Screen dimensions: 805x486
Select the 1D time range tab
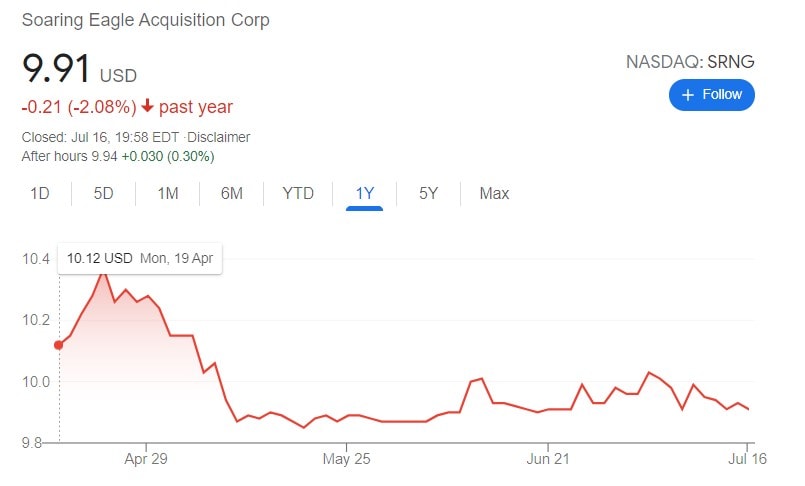[40, 193]
